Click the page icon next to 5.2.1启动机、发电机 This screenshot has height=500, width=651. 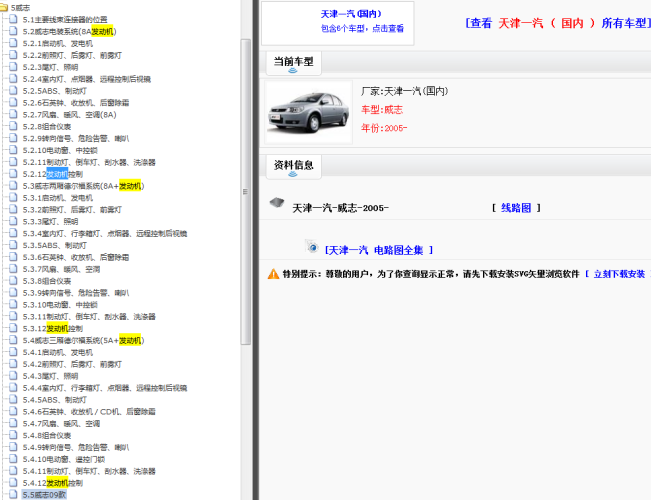pyautogui.click(x=13, y=43)
